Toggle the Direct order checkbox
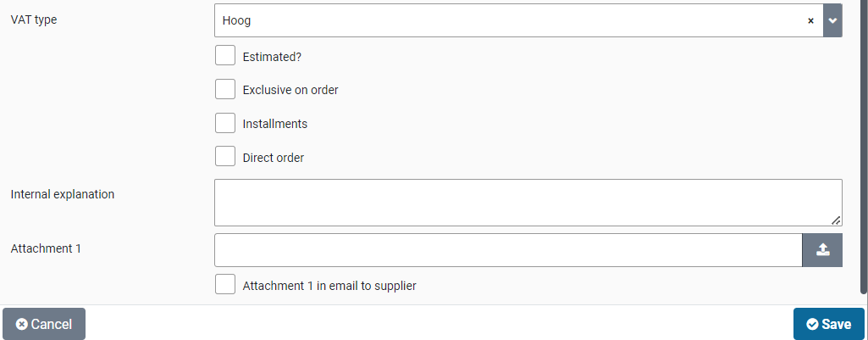 [225, 157]
